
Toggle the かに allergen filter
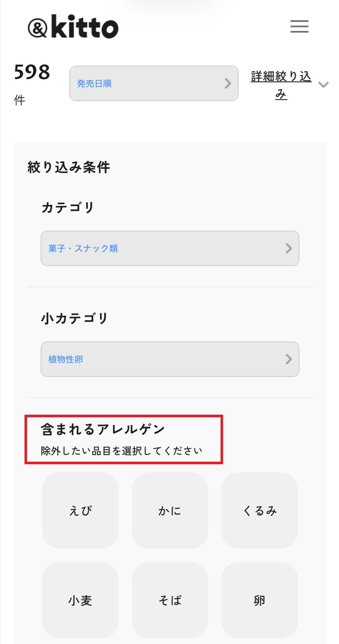tap(169, 510)
